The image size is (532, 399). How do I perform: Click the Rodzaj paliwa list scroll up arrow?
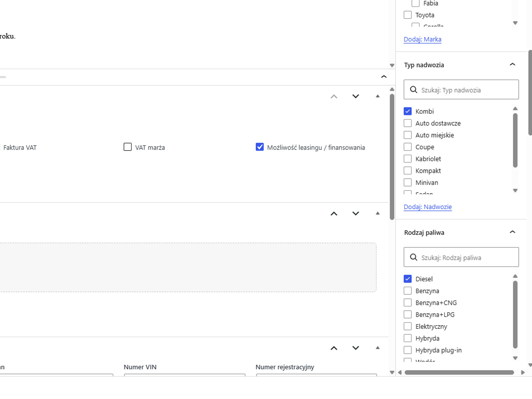(515, 276)
